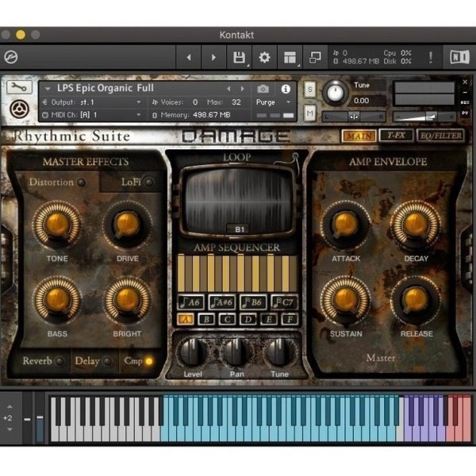
Task: Enable the Distortion effect
Action: (x=81, y=182)
